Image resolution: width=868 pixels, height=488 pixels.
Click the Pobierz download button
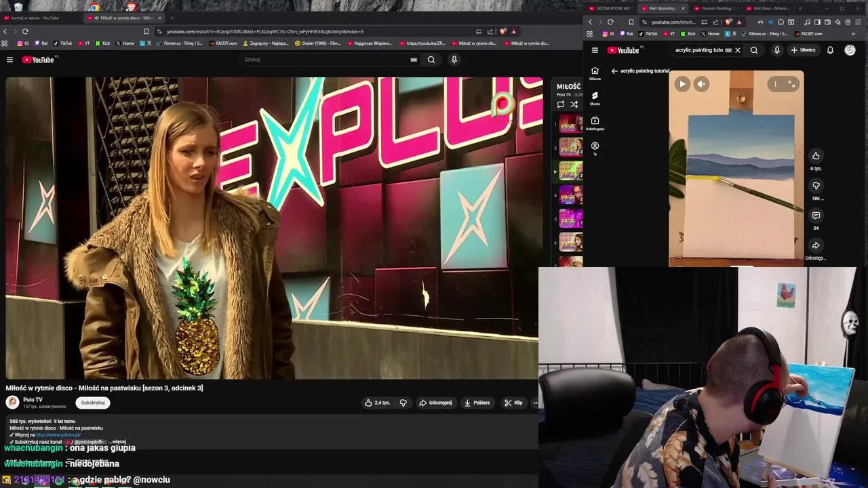477,403
